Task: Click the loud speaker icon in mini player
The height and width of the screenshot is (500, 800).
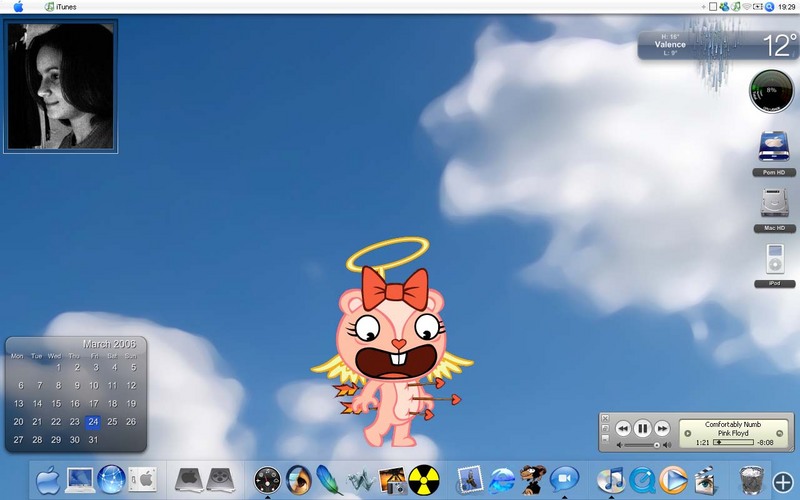Action: (667, 445)
